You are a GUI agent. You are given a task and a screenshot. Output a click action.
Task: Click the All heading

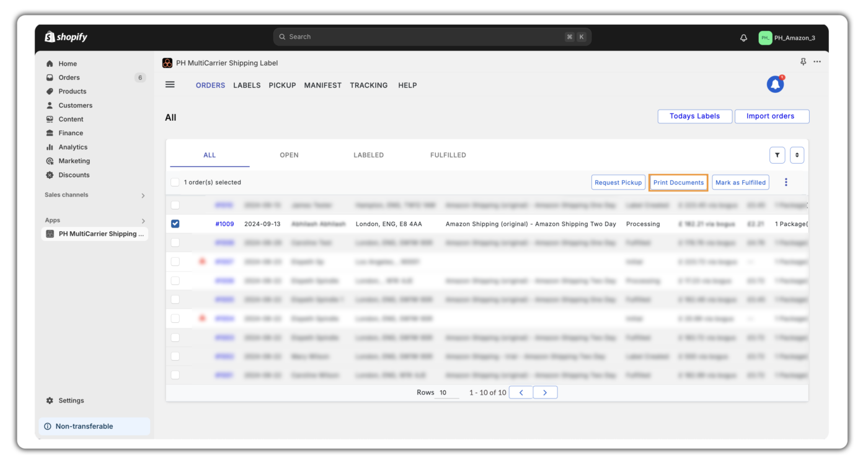(170, 118)
